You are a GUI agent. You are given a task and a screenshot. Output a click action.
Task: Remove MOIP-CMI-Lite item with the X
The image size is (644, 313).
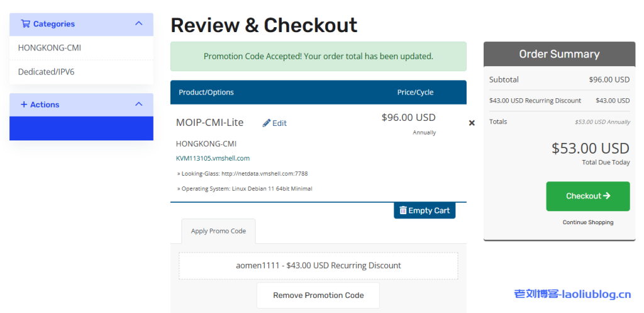[472, 123]
